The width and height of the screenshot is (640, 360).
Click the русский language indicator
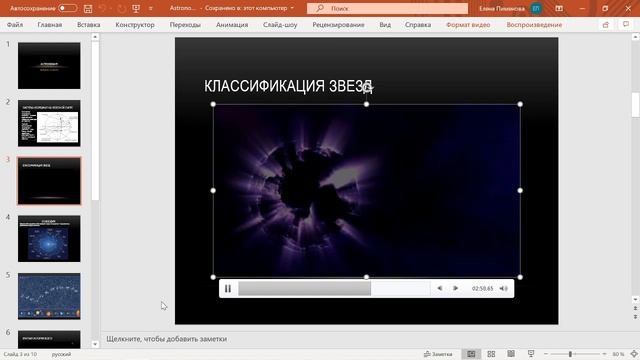tap(61, 354)
